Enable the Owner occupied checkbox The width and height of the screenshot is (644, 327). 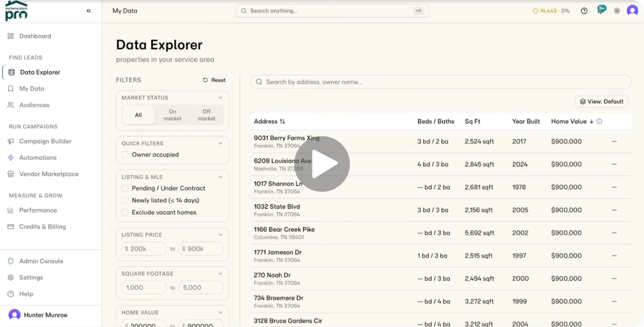click(125, 155)
